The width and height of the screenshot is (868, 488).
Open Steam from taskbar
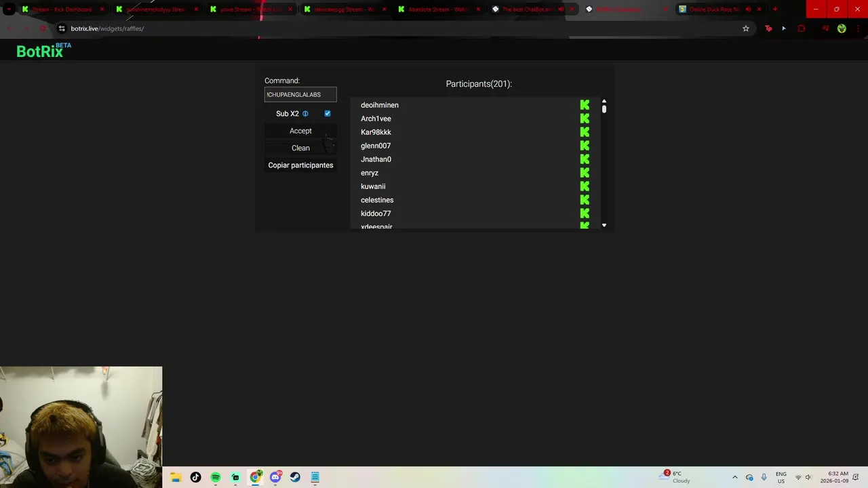click(x=295, y=477)
